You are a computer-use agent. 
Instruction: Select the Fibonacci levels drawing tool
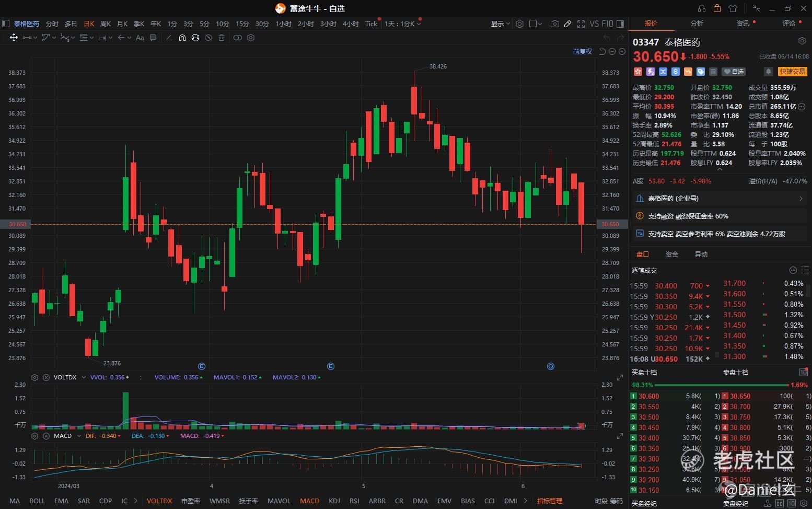click(84, 38)
